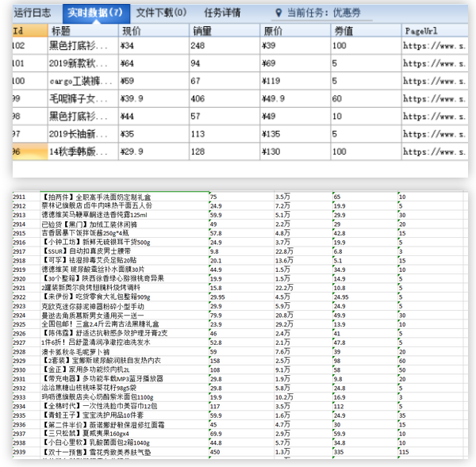This screenshot has width=476, height=467.
Task: Switch to the 文件下载(0) tab
Action: (x=161, y=13)
